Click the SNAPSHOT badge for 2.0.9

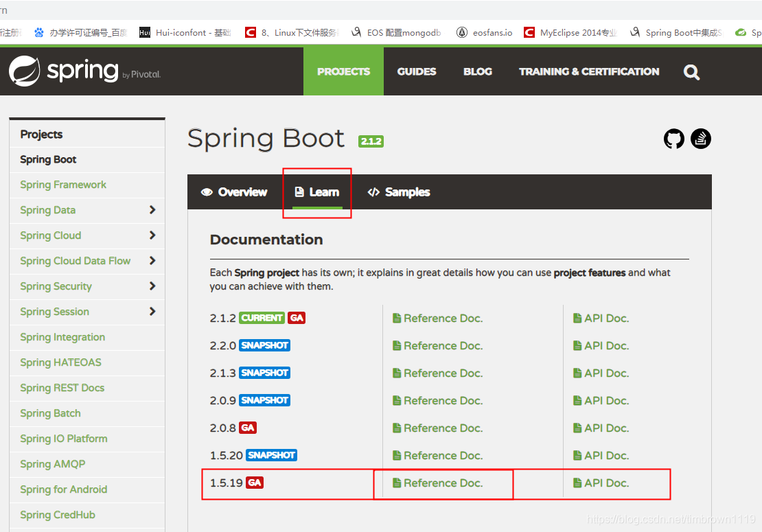tap(265, 400)
